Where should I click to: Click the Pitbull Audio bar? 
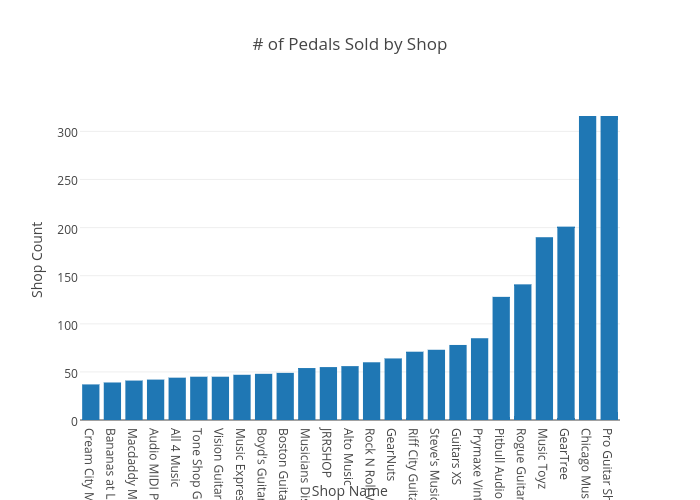tap(501, 358)
